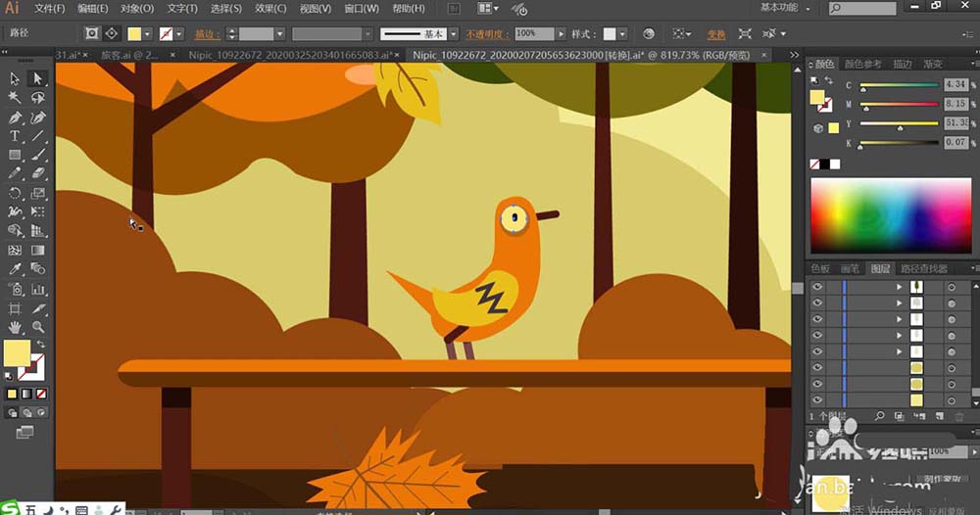980x515 pixels.
Task: Select the Blend tool
Action: (x=37, y=269)
